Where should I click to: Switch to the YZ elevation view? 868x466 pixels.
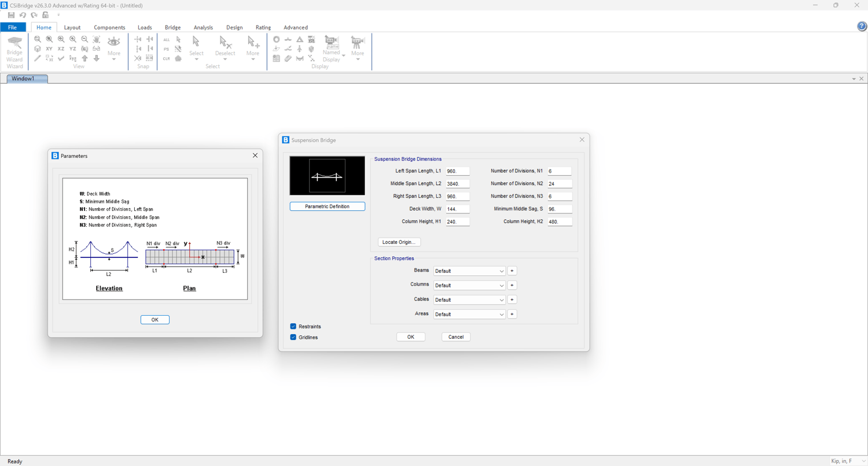(x=73, y=49)
